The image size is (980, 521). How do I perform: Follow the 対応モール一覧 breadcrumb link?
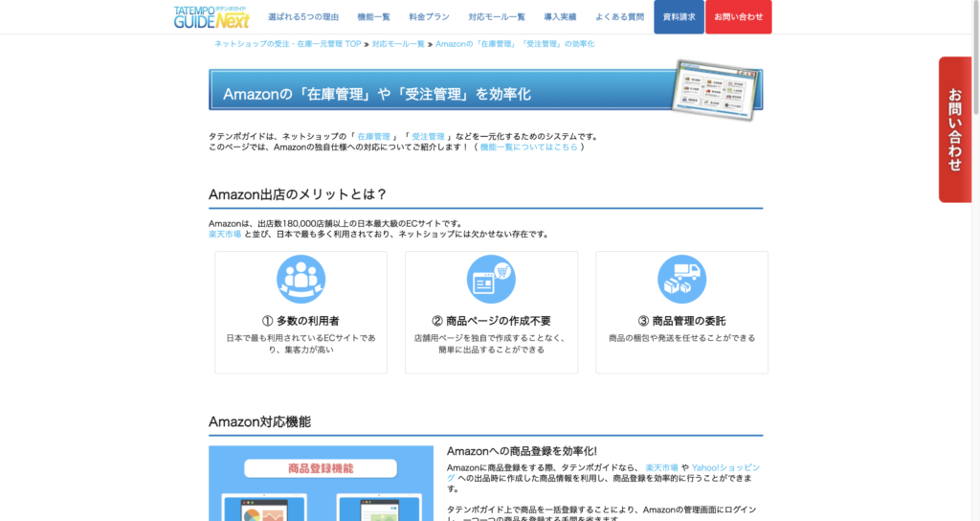pos(398,44)
